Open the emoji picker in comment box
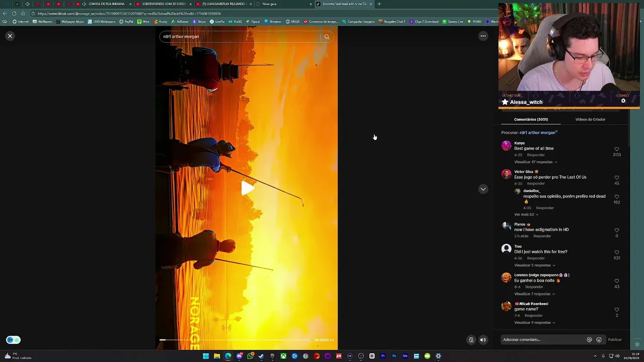 pyautogui.click(x=599, y=339)
